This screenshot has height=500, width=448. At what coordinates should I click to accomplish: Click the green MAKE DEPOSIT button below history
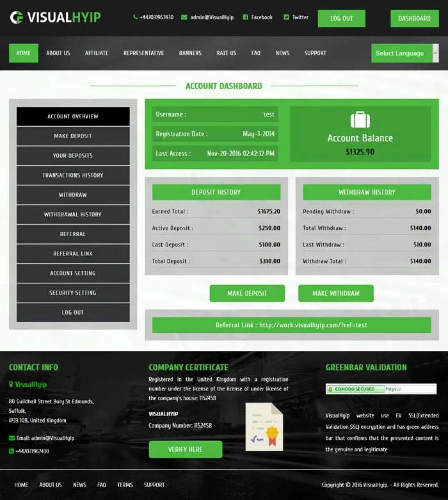(x=247, y=293)
